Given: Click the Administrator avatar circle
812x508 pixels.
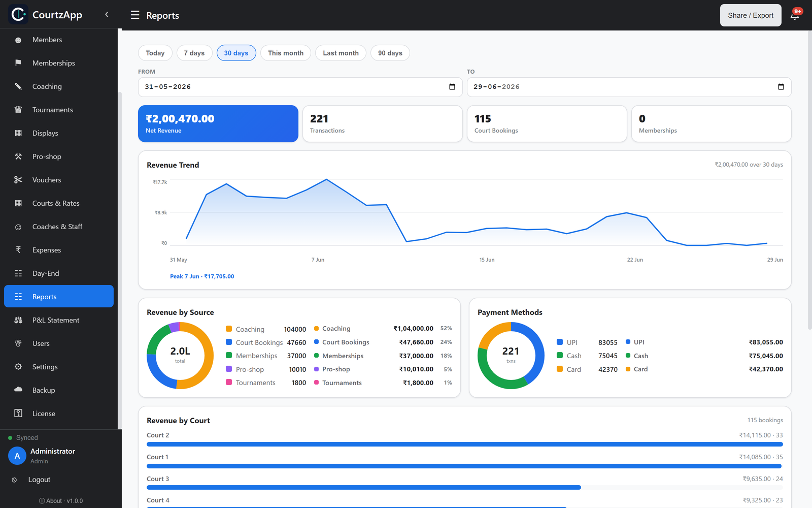Looking at the screenshot, I should pos(17,456).
